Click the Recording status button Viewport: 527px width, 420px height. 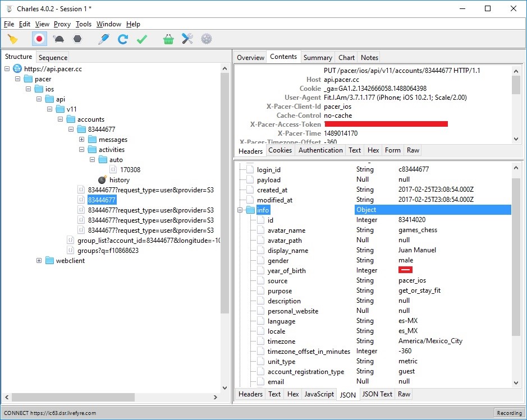[x=509, y=413]
